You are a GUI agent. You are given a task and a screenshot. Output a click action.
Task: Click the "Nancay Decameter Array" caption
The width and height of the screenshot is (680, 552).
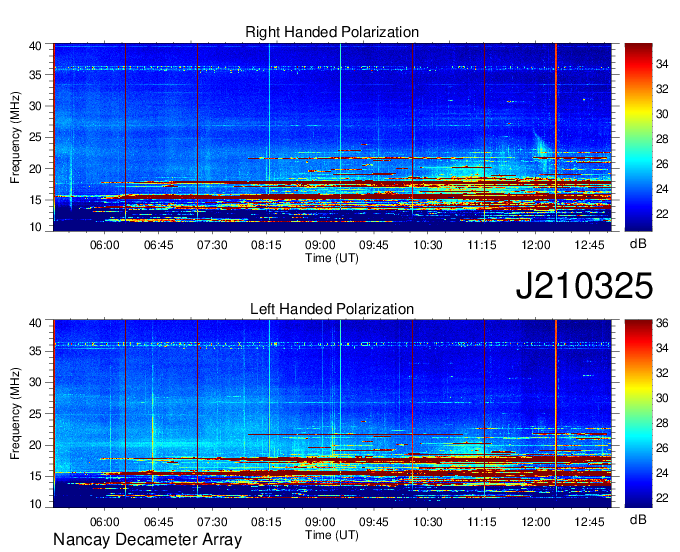click(x=147, y=539)
